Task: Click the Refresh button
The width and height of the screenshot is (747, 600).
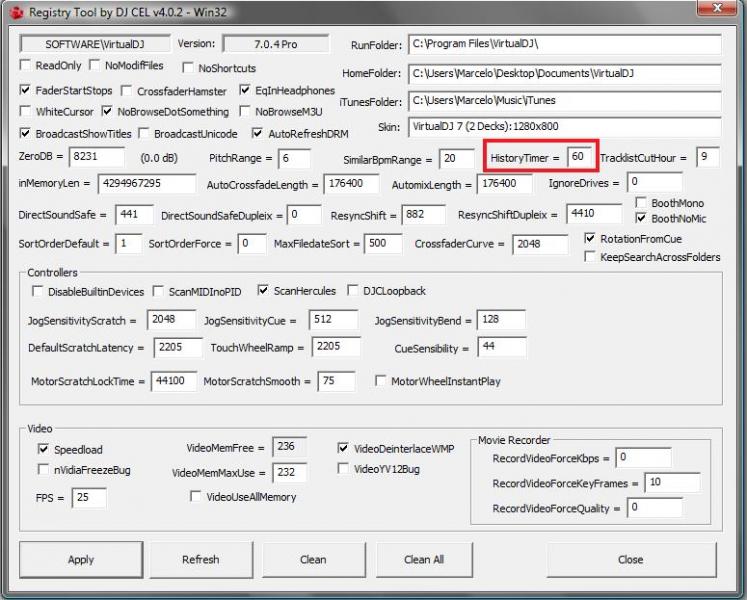Action: coord(200,559)
